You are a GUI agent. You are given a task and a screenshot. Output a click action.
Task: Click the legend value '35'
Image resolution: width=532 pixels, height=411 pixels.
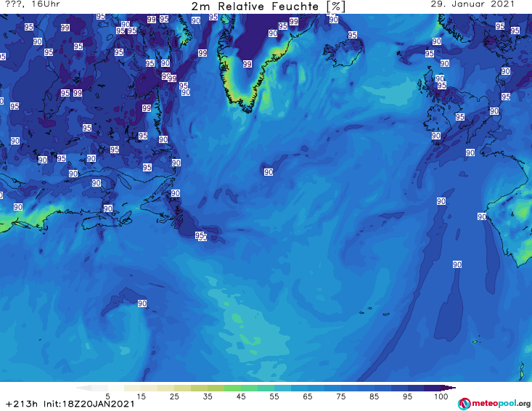pyautogui.click(x=208, y=396)
